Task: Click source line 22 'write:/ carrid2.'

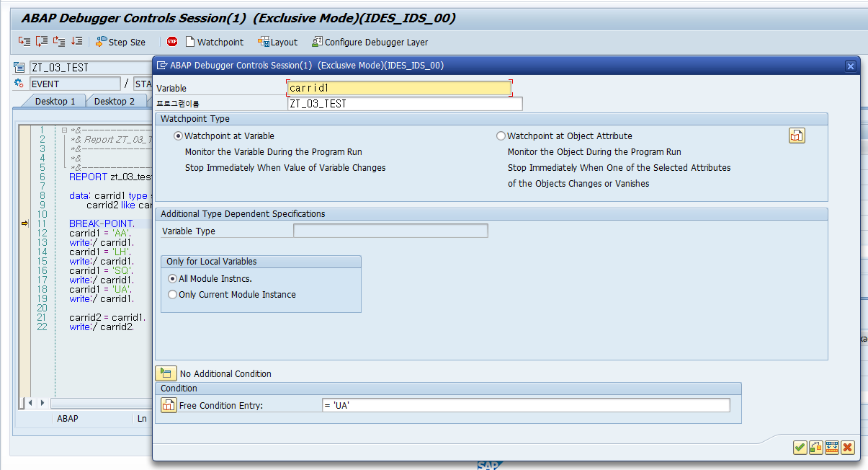Action: [102, 327]
